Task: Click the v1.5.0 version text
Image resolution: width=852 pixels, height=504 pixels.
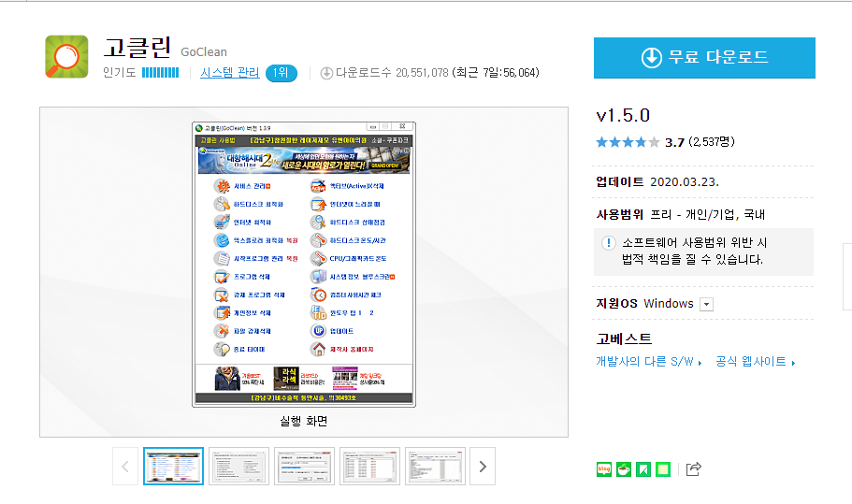Action: click(623, 115)
